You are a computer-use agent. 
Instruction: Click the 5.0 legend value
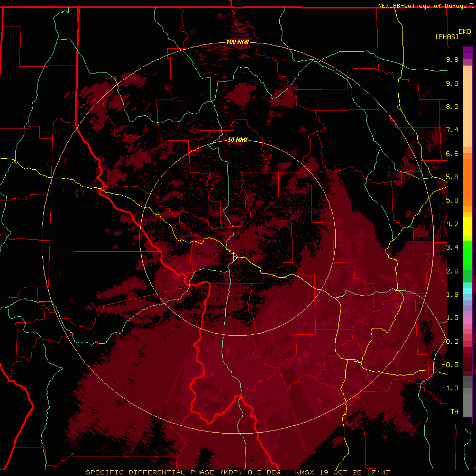pos(452,200)
